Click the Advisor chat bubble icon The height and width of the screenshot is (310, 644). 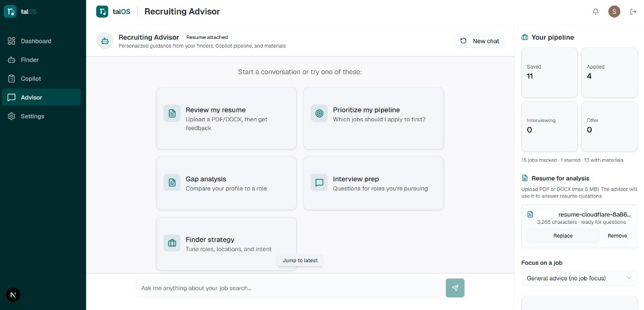[x=11, y=97]
